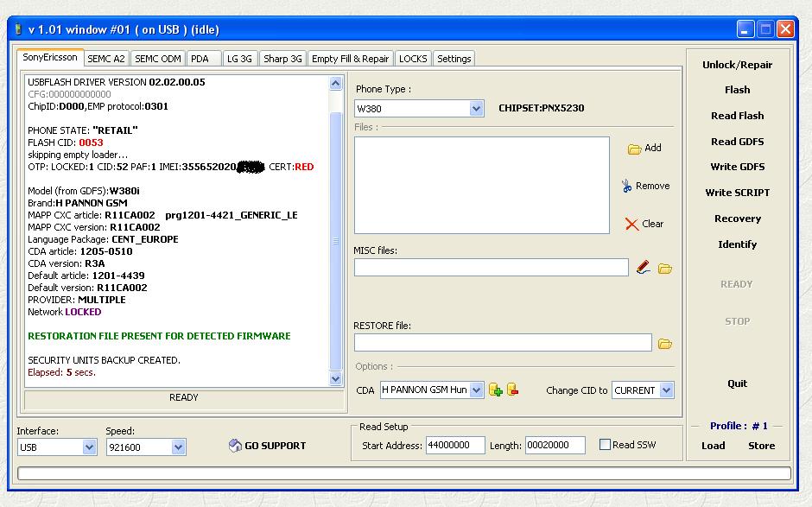Click the Write SCRIPT button
Viewport: 812px width, 507px height.
[738, 193]
